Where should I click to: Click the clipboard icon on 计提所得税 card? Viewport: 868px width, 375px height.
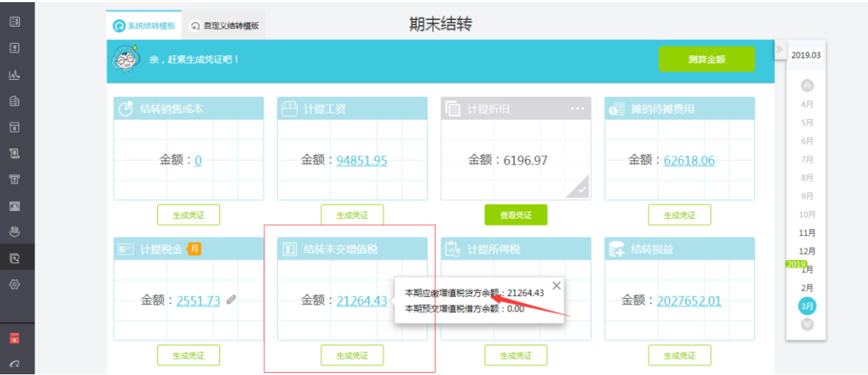click(453, 249)
